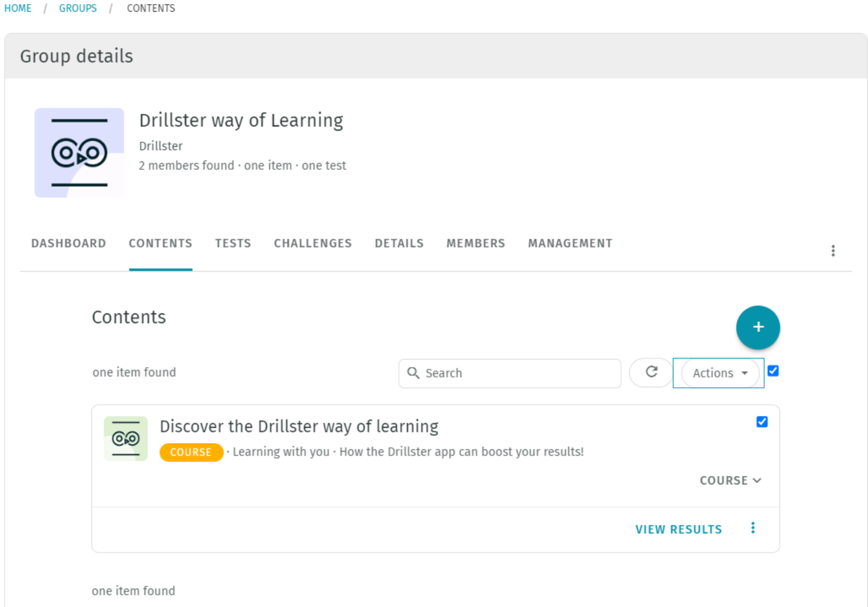Viewport: 868px width, 607px height.
Task: Open the Management tab
Action: (570, 243)
